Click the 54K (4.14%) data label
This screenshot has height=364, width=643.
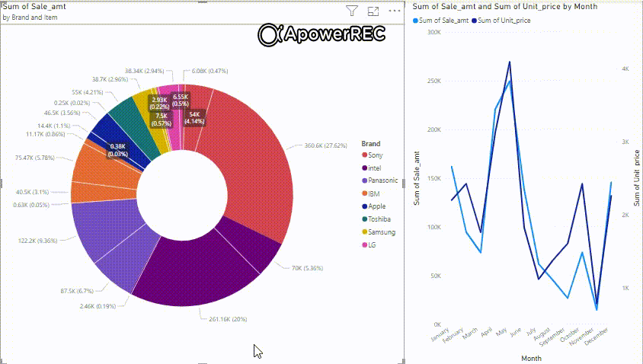pos(194,117)
